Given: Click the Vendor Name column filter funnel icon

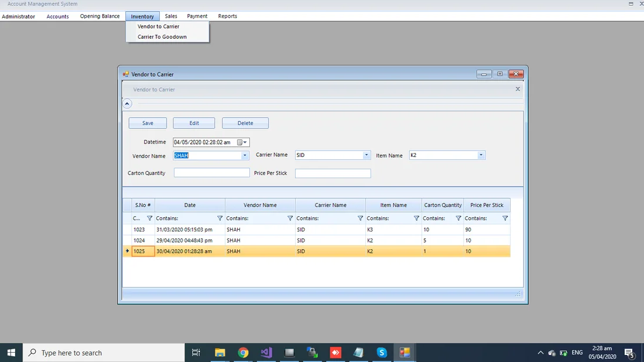Looking at the screenshot, I should click(290, 218).
